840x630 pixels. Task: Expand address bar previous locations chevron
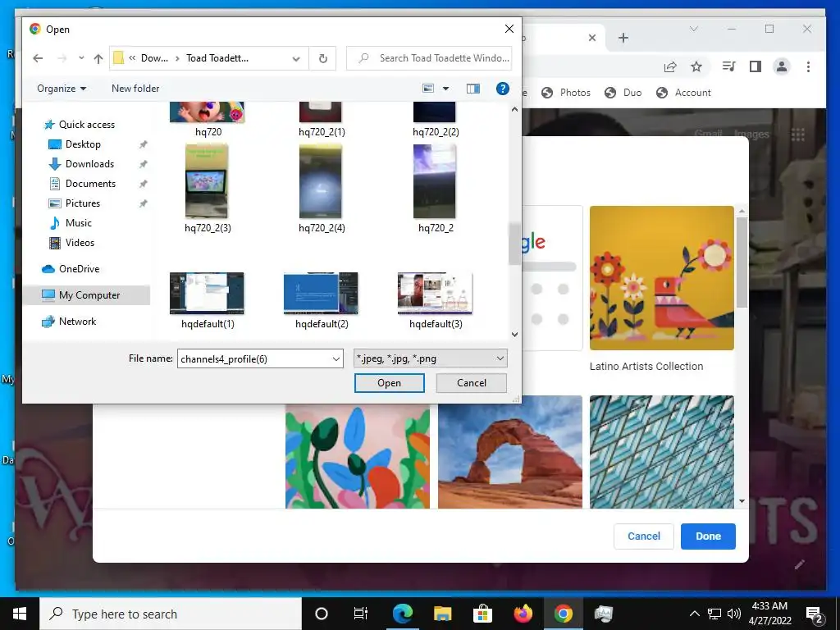(295, 58)
